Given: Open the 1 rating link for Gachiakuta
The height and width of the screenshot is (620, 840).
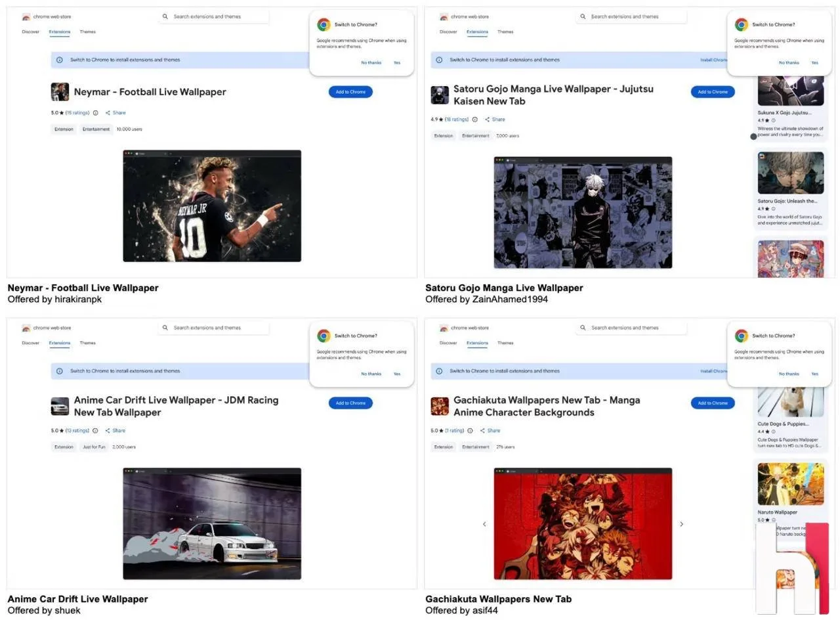Looking at the screenshot, I should pyautogui.click(x=455, y=431).
